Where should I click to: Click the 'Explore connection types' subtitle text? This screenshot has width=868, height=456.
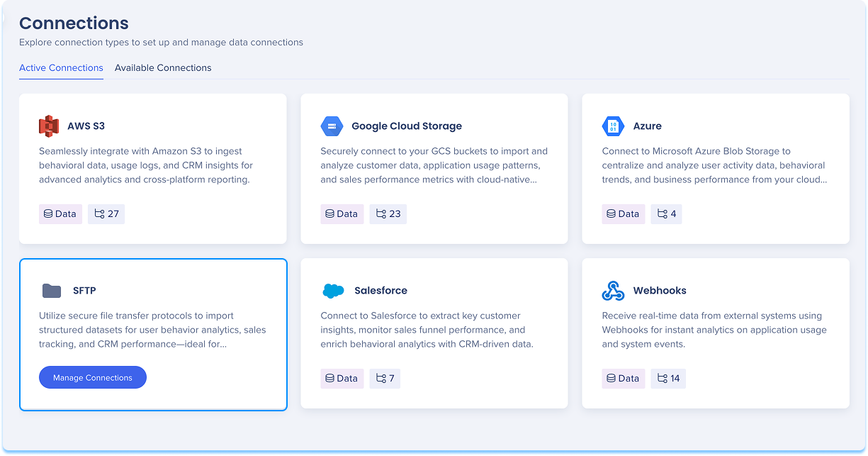161,43
